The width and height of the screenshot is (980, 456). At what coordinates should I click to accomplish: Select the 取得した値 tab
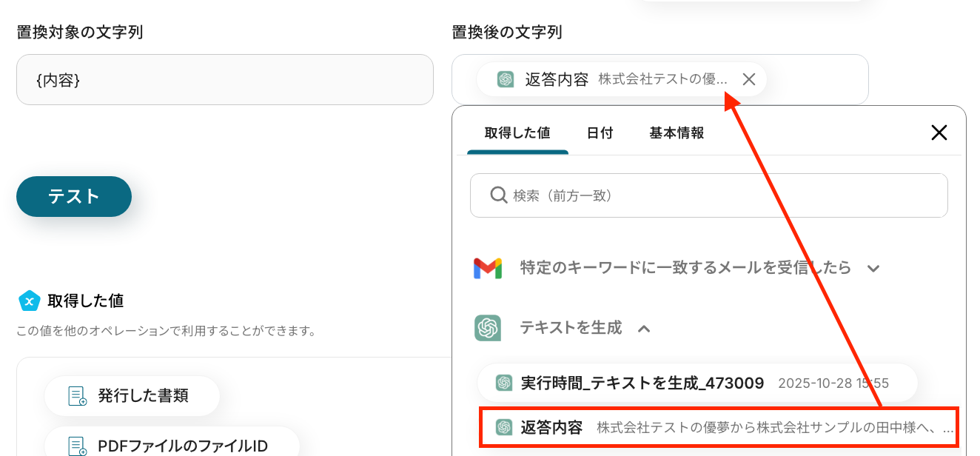[x=517, y=133]
